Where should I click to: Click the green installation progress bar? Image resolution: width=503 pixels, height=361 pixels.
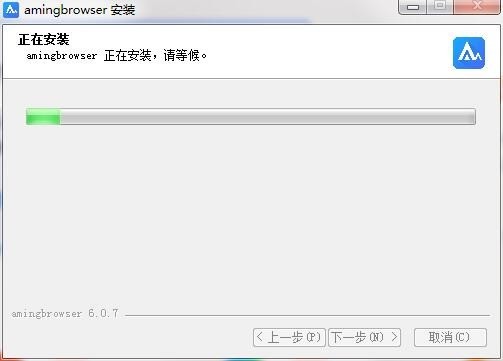(251, 117)
